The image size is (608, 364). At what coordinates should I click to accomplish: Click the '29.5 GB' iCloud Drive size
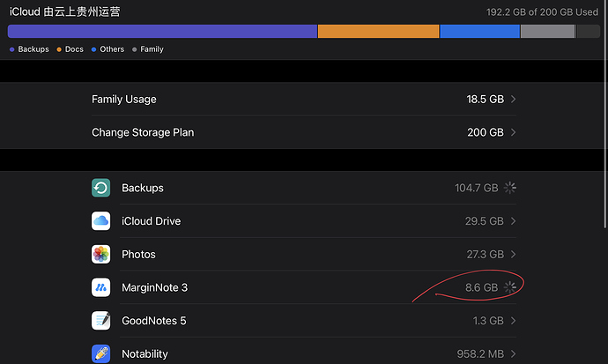coord(485,221)
